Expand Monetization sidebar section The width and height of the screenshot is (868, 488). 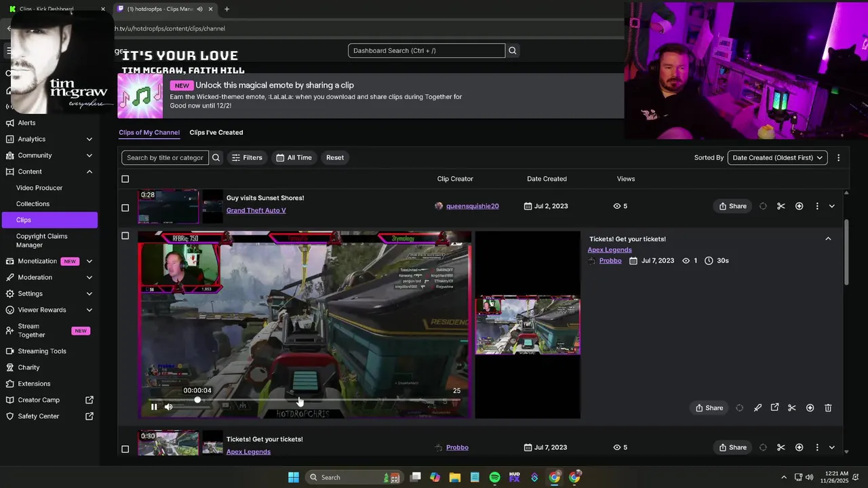click(x=90, y=261)
